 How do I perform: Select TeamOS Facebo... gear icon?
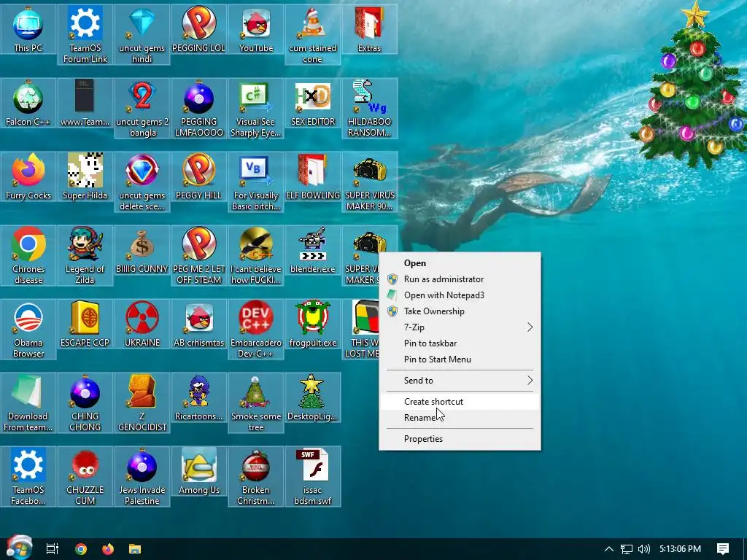click(28, 477)
